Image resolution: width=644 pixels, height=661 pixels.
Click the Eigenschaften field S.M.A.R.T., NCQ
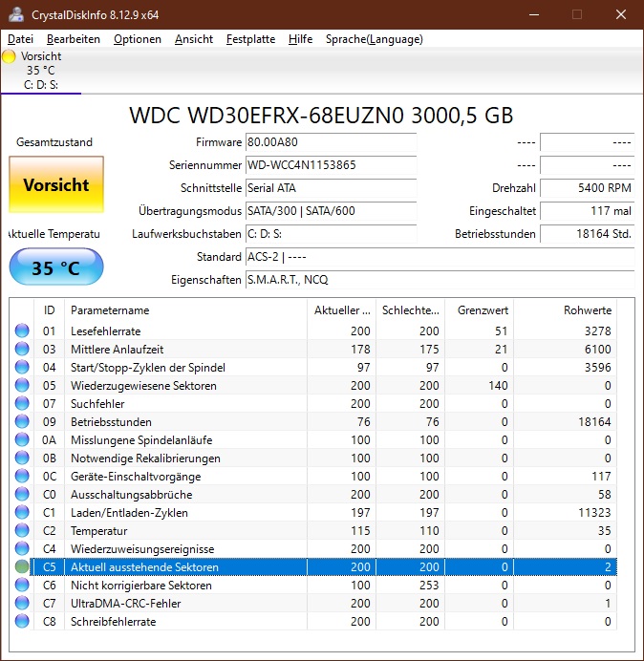tap(440, 280)
